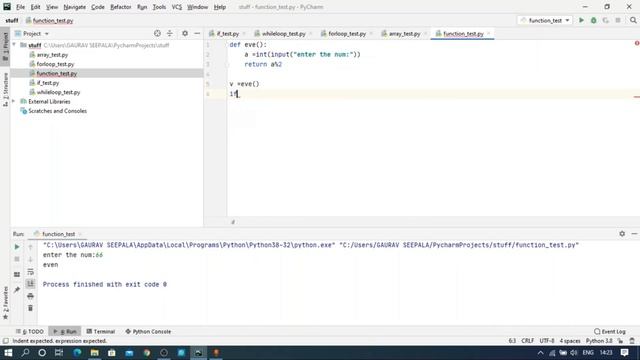Screen dimensions: 640x360
Task: Switch to whileloop_test.py editor tab
Action: (x=283, y=33)
